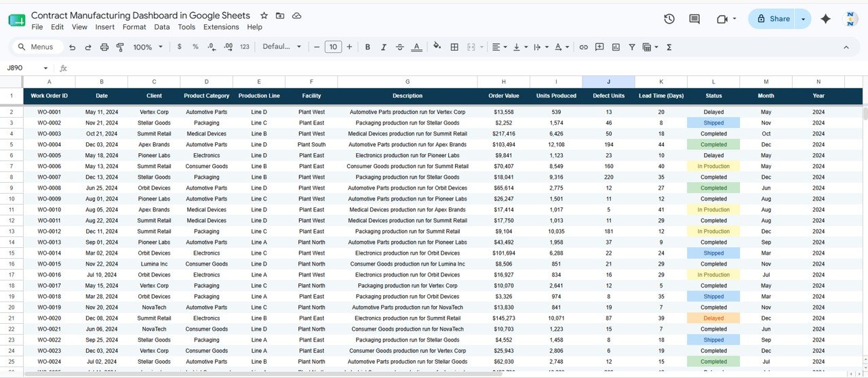Show all comments icon in header
The image size is (868, 378).
point(694,19)
